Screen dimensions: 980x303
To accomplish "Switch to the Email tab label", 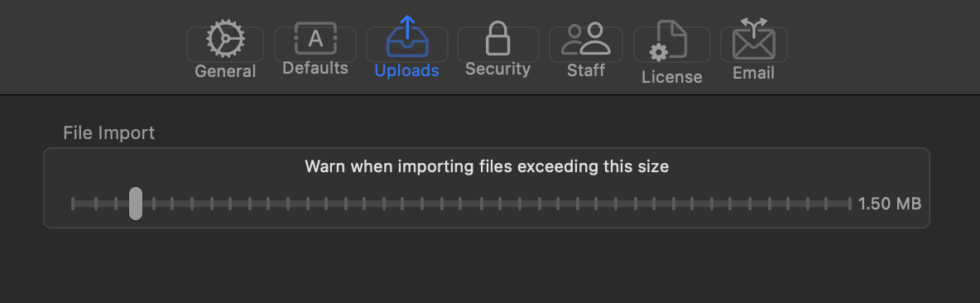I will (754, 73).
